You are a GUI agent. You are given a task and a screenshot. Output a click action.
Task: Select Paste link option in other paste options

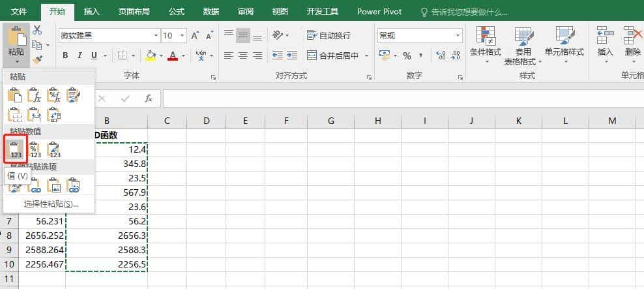point(35,186)
